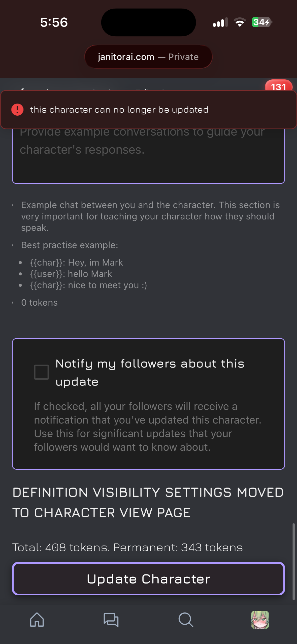Tap the search magnifier icon

(186, 620)
